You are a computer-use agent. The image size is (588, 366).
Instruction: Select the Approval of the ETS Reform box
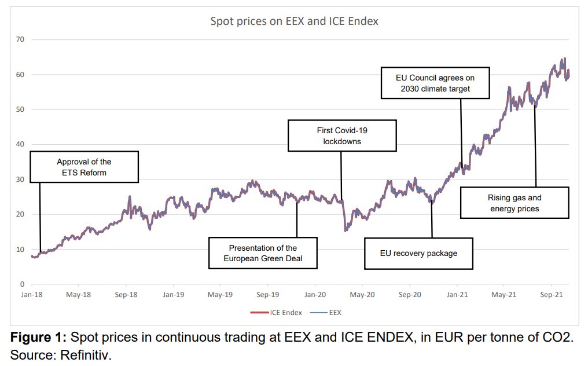[84, 167]
